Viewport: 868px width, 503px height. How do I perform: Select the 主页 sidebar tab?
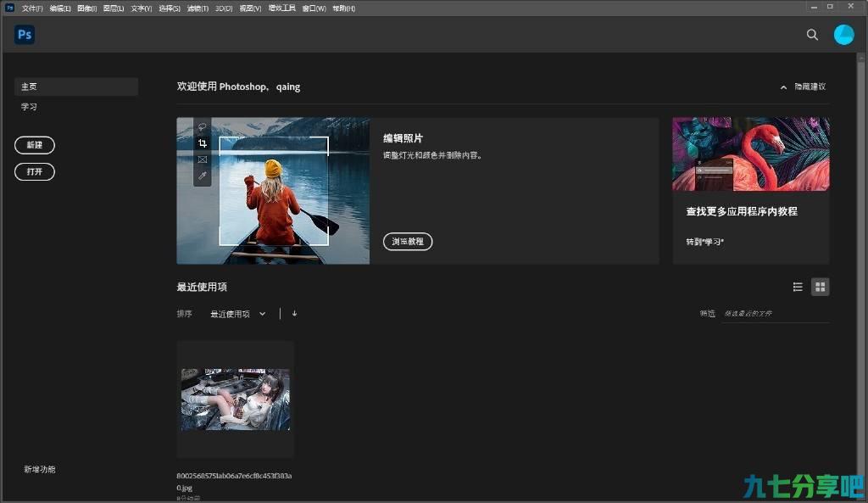click(x=75, y=87)
